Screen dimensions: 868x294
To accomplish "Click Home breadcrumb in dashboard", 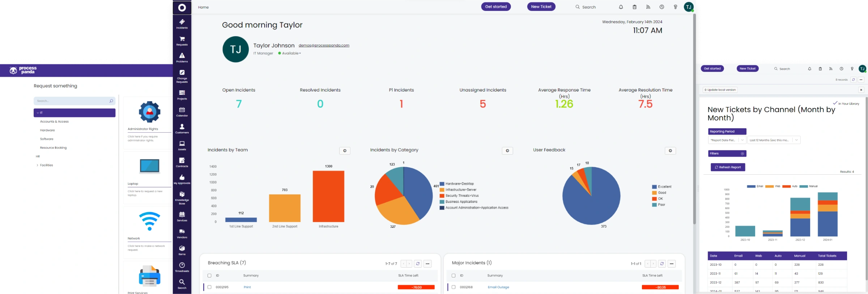I will tap(203, 7).
